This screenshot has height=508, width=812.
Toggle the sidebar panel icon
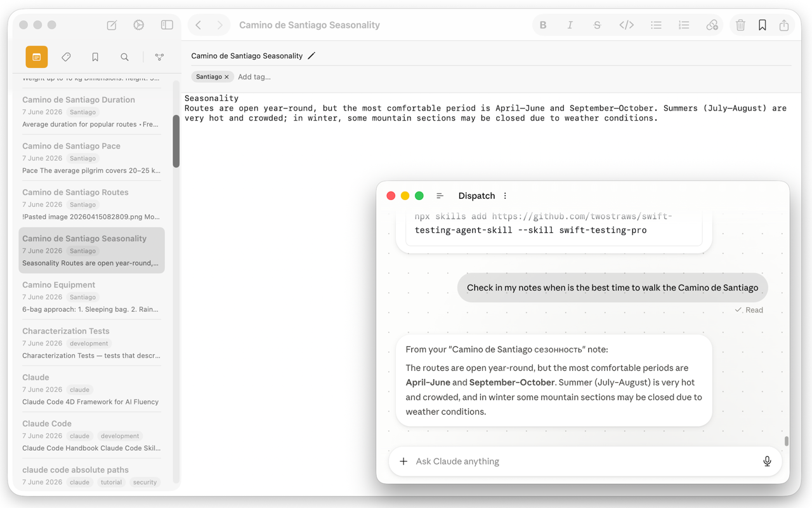167,25
